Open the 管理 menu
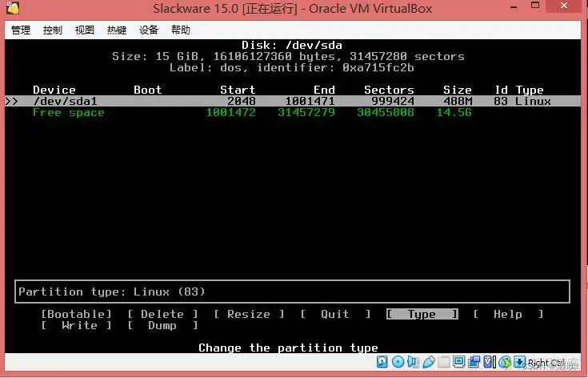 (21, 30)
